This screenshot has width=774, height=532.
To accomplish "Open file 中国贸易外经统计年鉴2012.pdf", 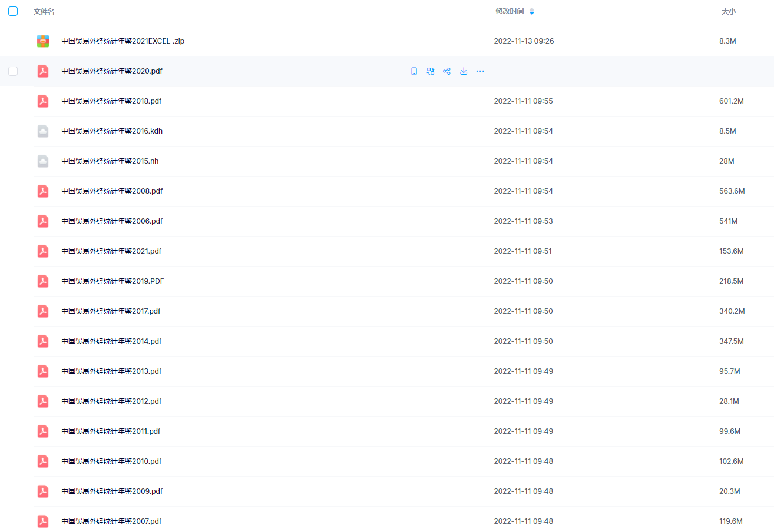I will (x=111, y=401).
